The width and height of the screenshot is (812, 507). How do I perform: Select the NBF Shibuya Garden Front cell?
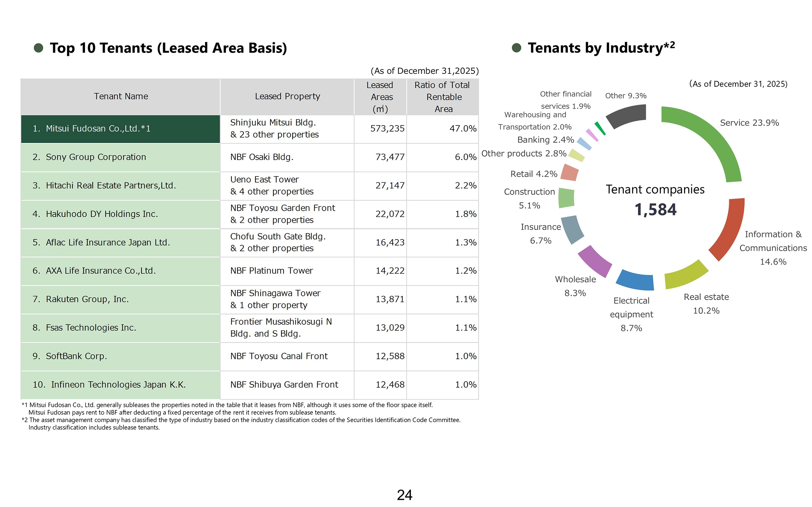coord(284,385)
